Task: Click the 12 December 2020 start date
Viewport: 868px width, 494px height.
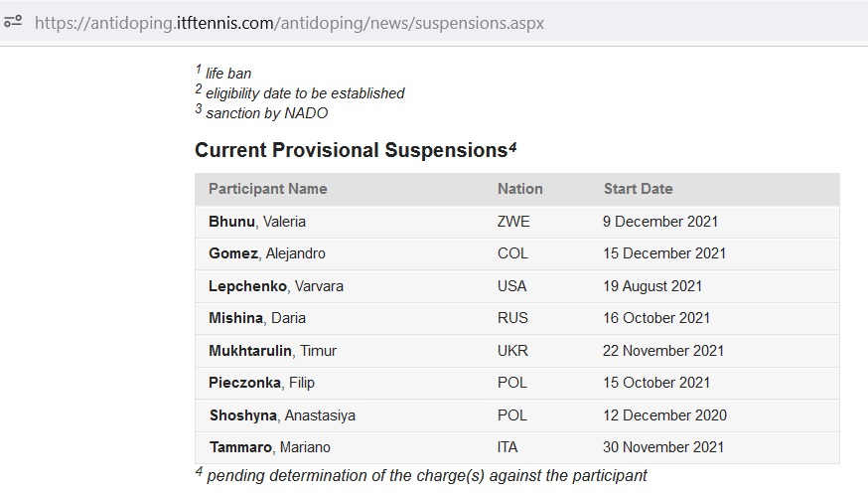Action: (x=664, y=415)
